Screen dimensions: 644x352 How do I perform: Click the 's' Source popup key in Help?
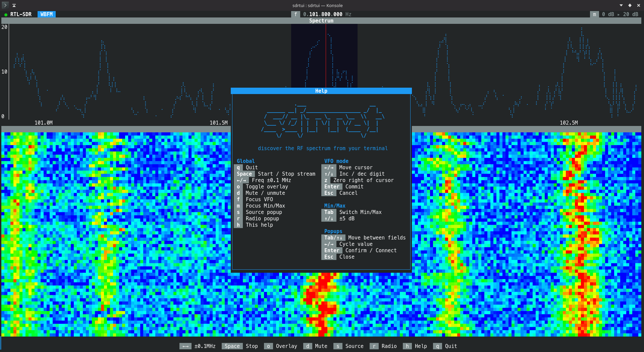(238, 212)
